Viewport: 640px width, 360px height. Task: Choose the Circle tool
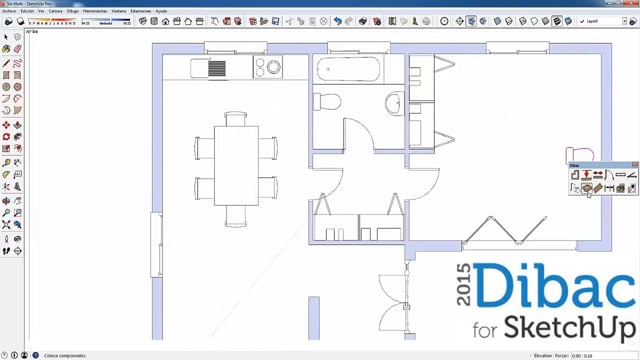tap(6, 87)
